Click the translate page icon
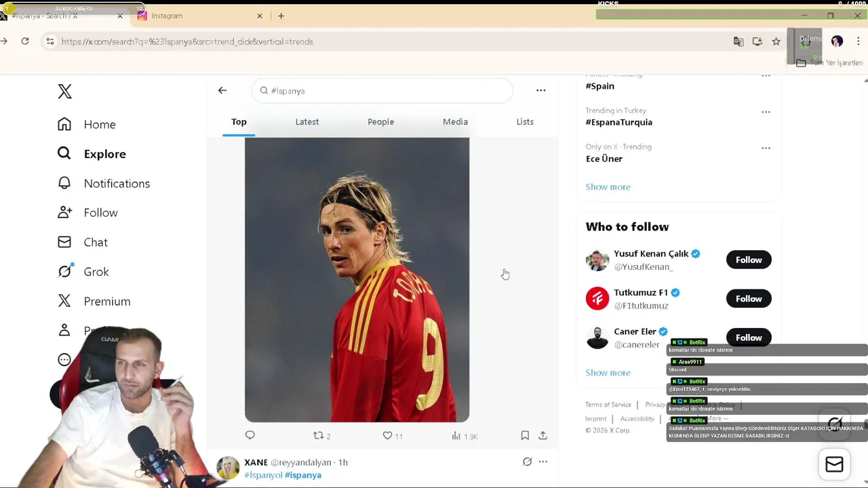This screenshot has height=488, width=868. (738, 41)
